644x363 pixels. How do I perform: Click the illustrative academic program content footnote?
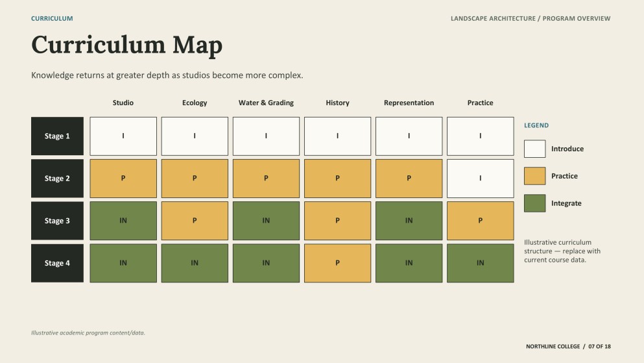pos(88,333)
